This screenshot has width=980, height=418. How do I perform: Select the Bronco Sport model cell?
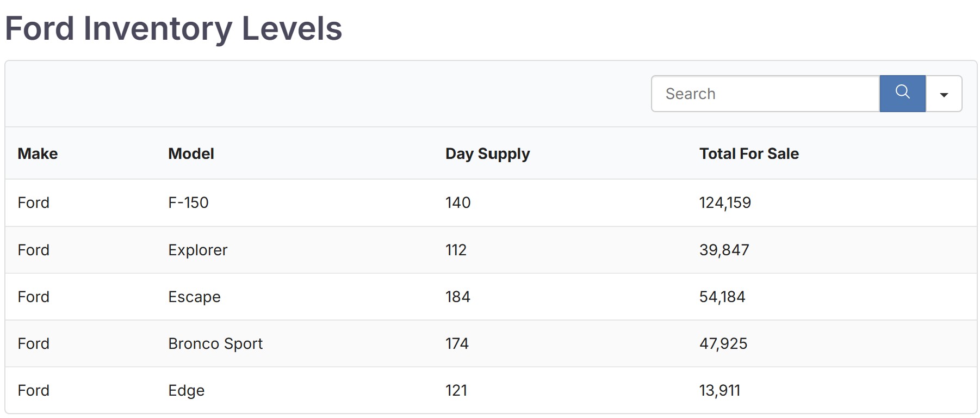click(215, 344)
